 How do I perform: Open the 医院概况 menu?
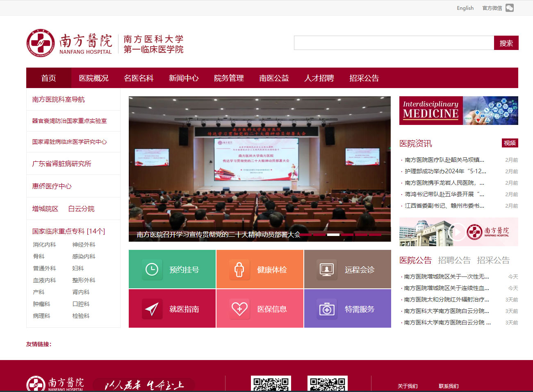tap(94, 78)
